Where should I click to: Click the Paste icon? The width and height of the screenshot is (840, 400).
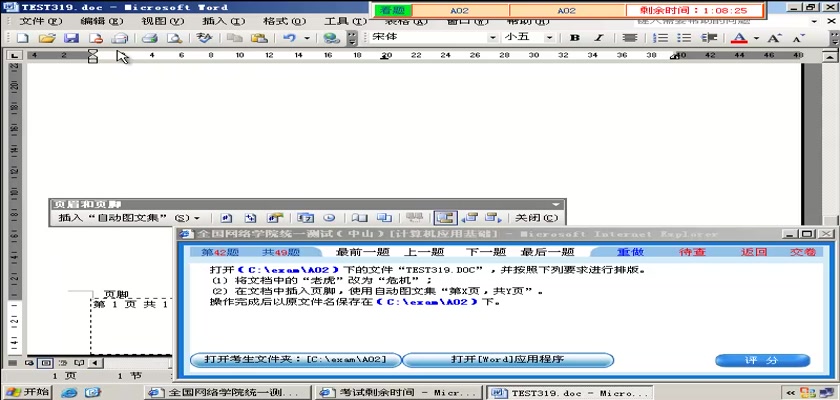259,38
